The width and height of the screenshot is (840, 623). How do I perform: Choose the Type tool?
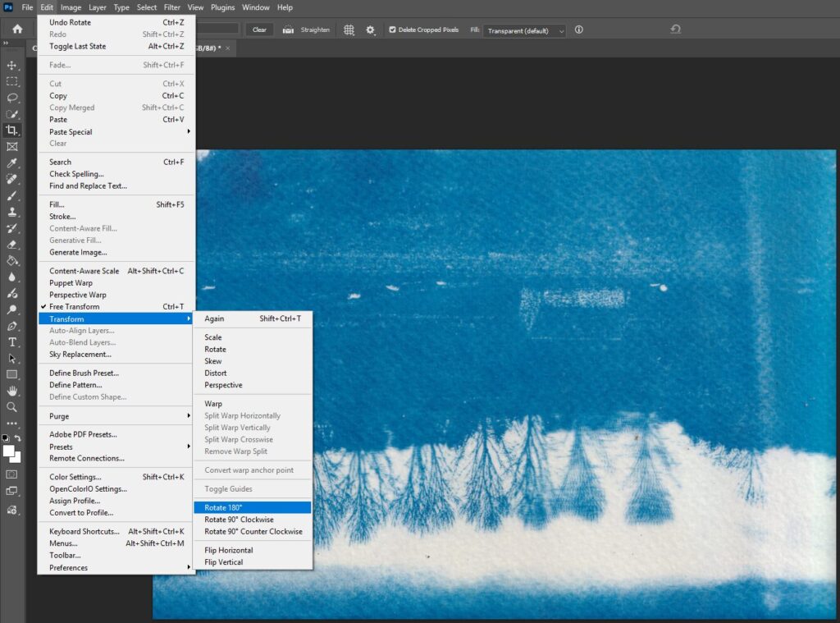click(11, 341)
